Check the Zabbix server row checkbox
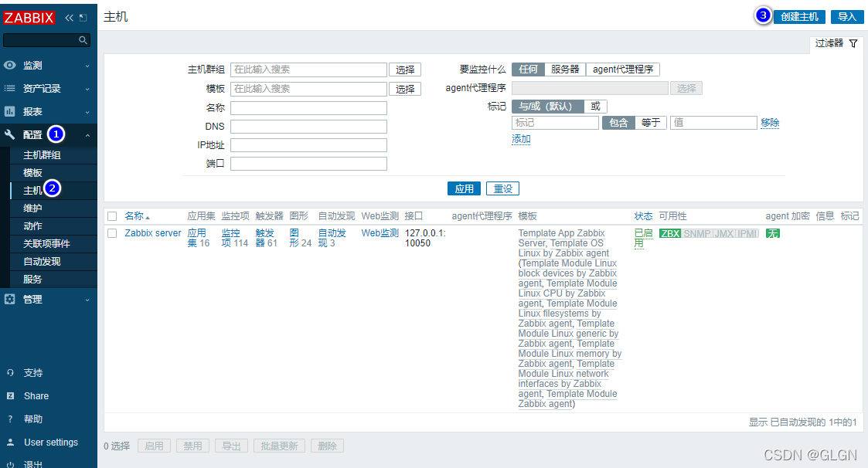Screen dimensions: 868x468 [112, 233]
